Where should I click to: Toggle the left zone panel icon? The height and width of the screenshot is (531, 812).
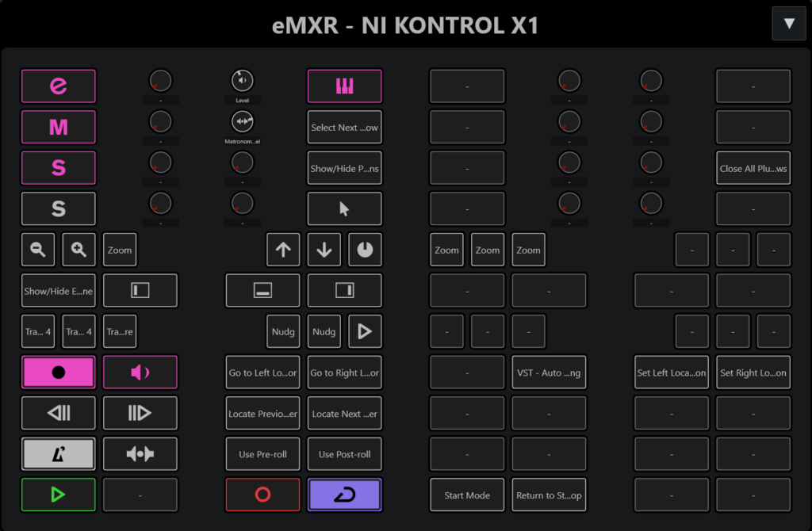140,290
